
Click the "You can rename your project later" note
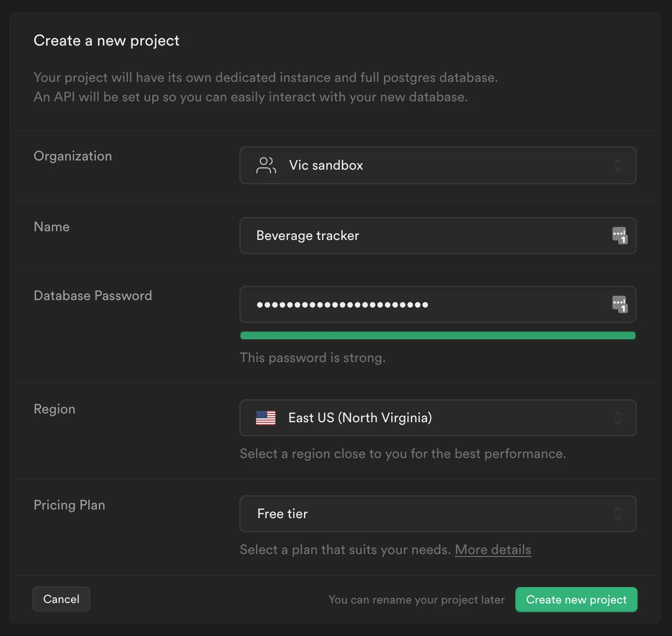pyautogui.click(x=416, y=600)
